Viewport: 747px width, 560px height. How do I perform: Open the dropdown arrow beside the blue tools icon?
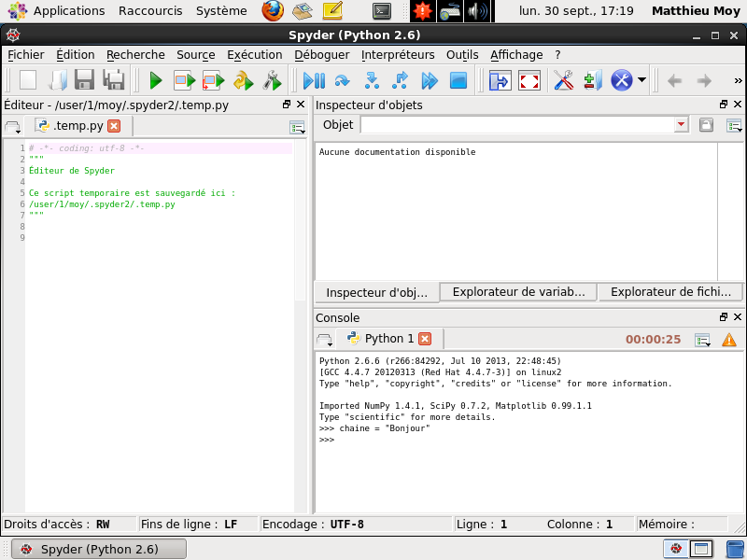coord(642,80)
